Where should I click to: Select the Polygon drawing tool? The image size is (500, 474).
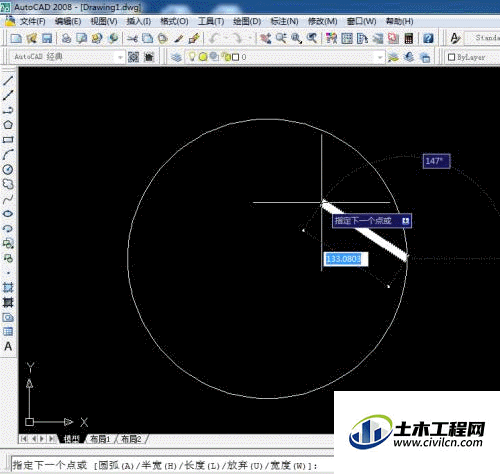coord(8,125)
